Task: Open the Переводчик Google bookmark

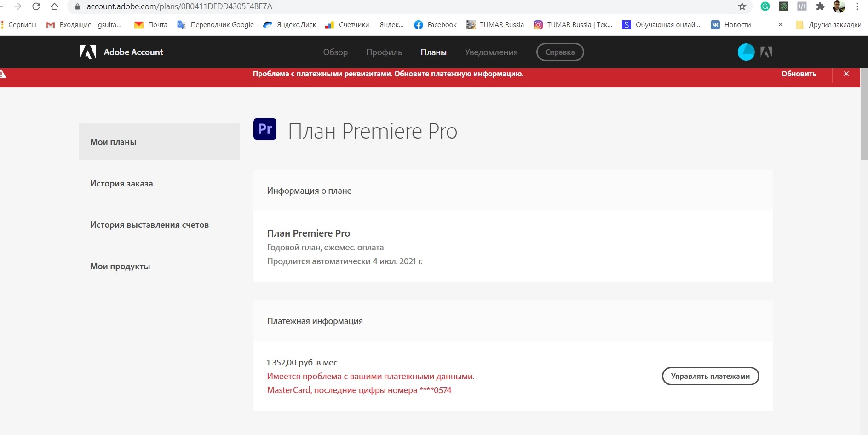Action: [x=215, y=25]
